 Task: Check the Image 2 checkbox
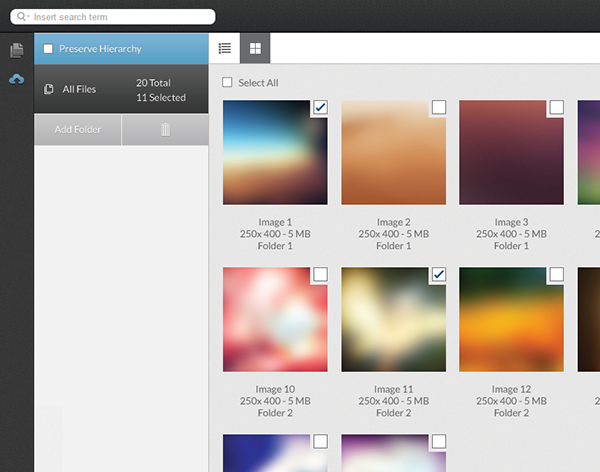point(439,107)
